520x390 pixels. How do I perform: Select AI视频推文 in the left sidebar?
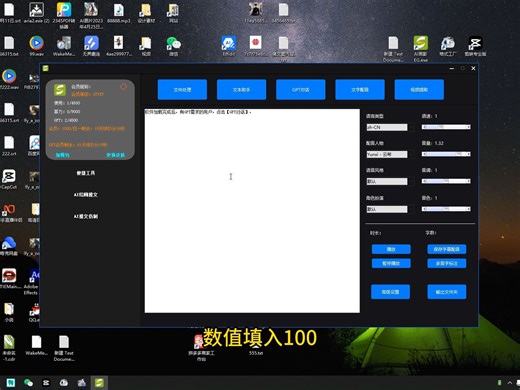point(86,195)
